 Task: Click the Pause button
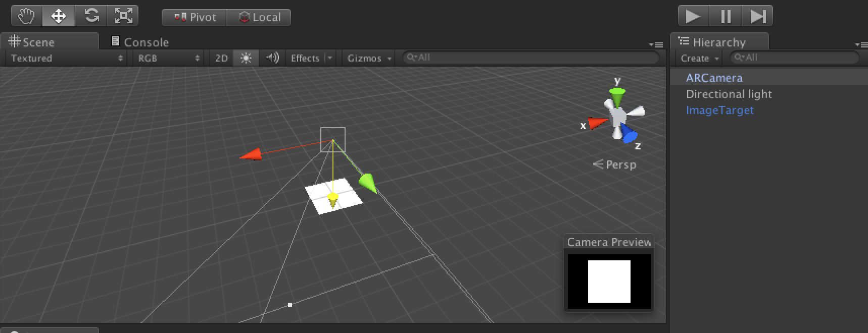click(726, 17)
